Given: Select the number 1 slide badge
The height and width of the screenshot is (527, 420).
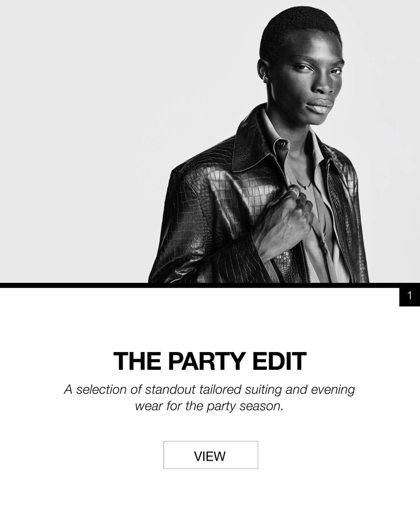Looking at the screenshot, I should (409, 296).
